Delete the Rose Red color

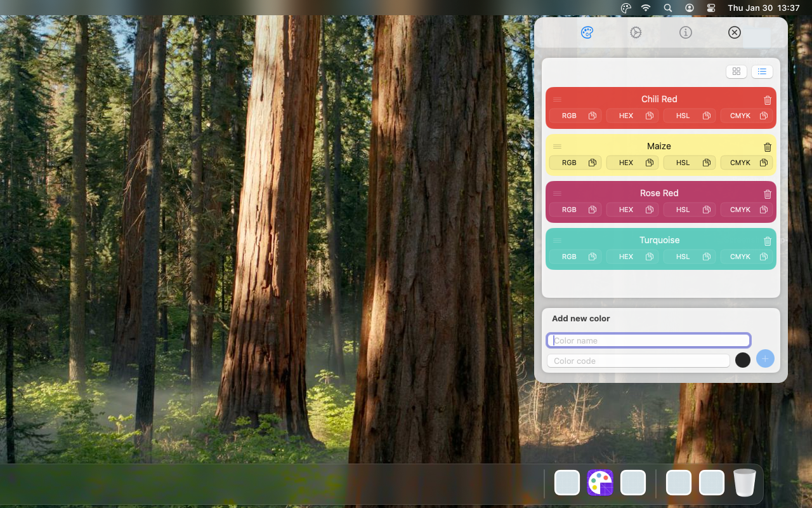(768, 194)
